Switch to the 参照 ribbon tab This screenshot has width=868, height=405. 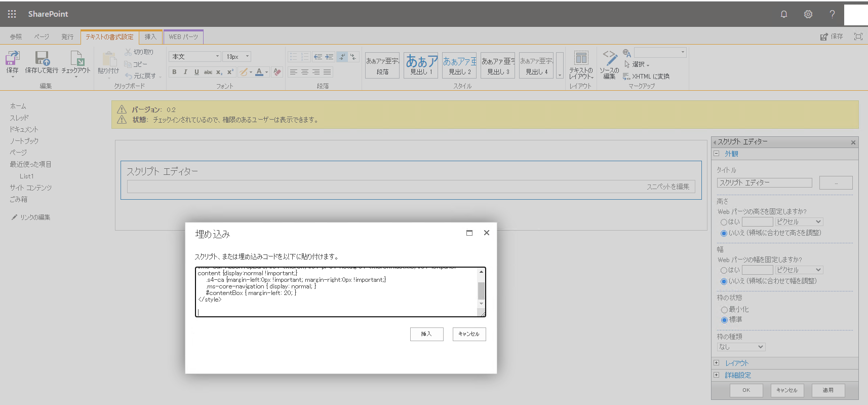pos(16,37)
